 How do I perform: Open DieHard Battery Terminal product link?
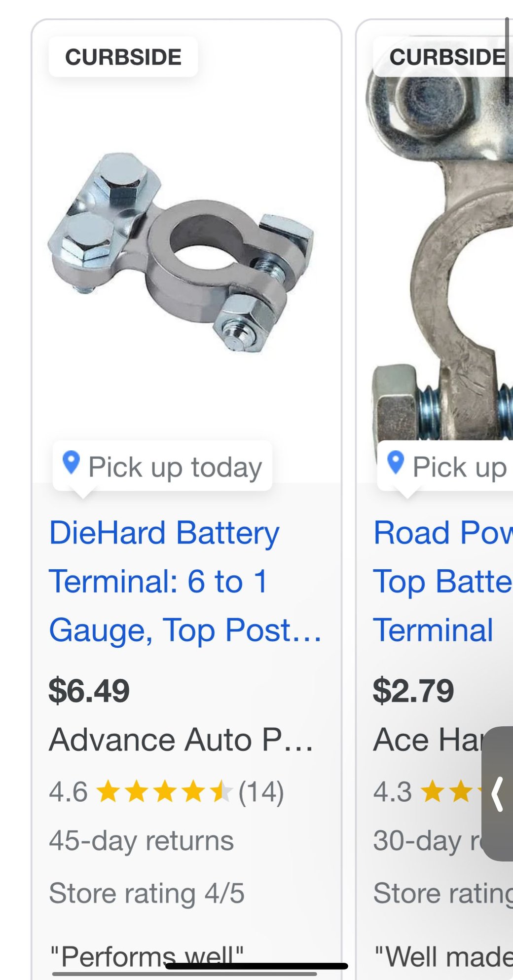click(185, 582)
